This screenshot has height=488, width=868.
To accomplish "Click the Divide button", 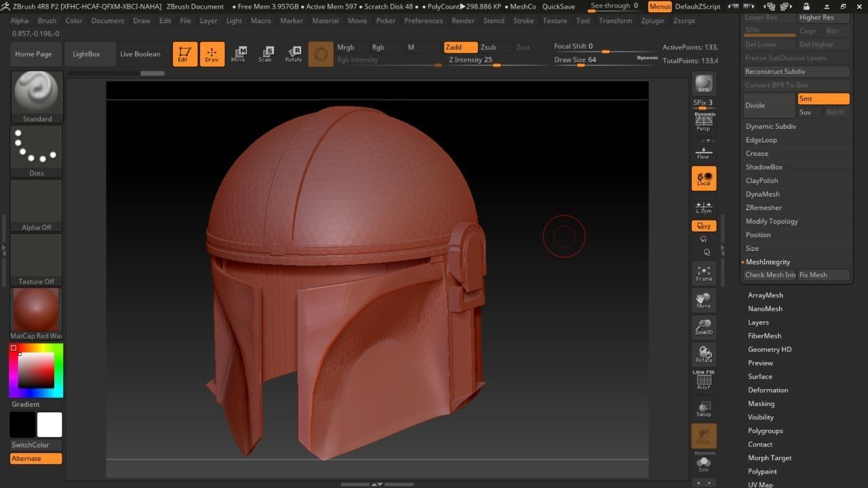I will click(770, 106).
